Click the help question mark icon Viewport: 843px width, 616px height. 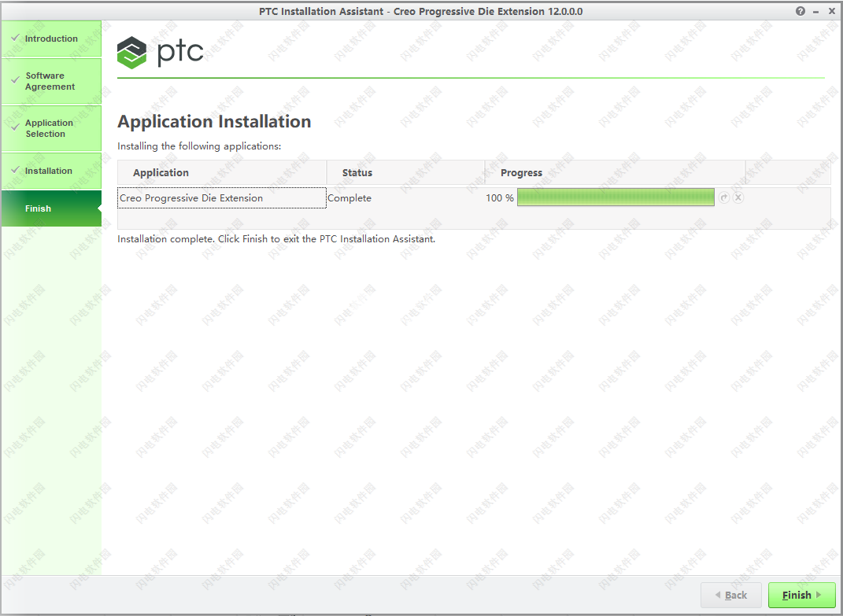(x=800, y=11)
